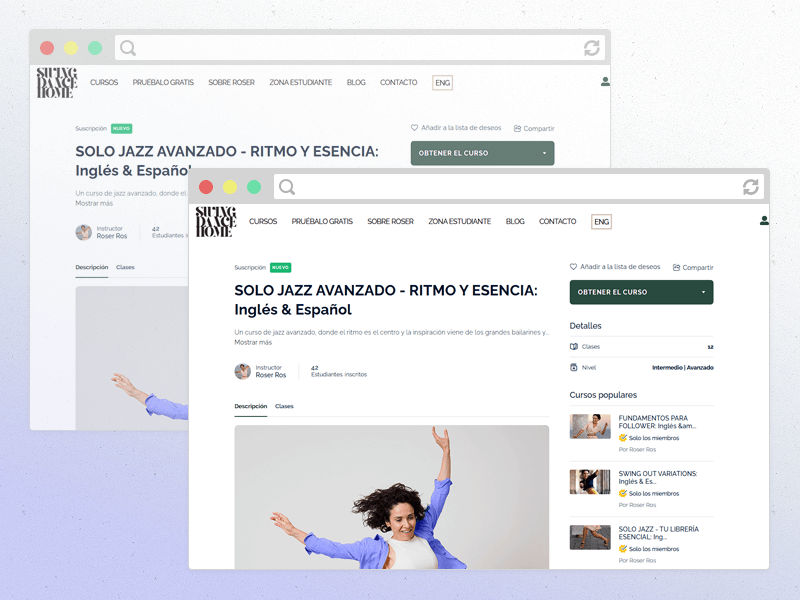Click the FUNDAMENTOS PARA FOLLOWER course thumbnail
Screen dimensions: 800x600
pyautogui.click(x=590, y=427)
